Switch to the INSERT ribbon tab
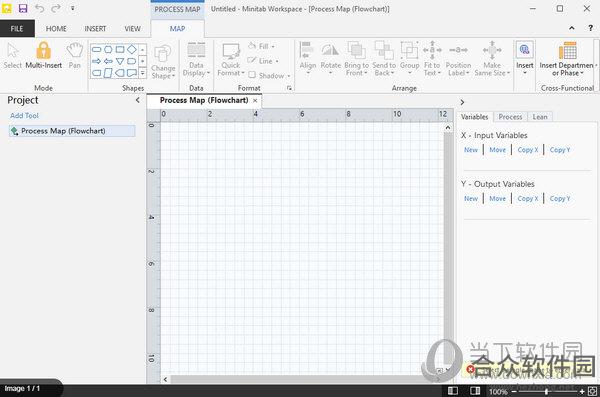This screenshot has height=397, width=600. tap(95, 28)
